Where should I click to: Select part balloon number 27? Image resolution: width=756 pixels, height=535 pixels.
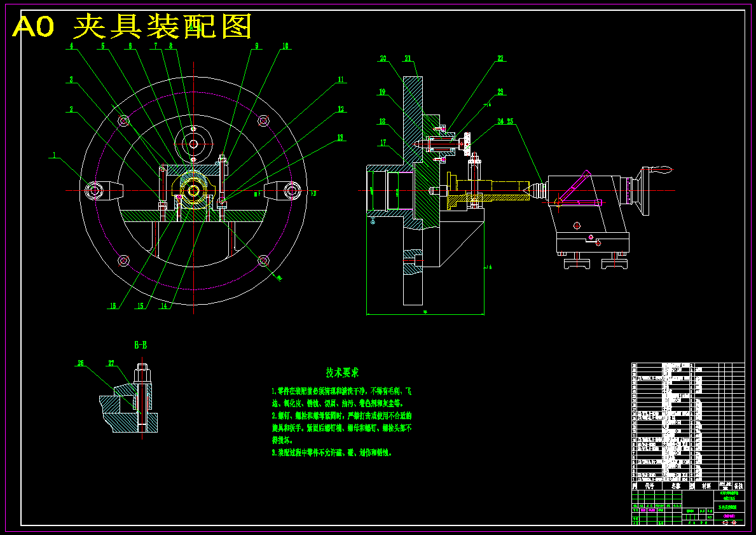pyautogui.click(x=111, y=363)
